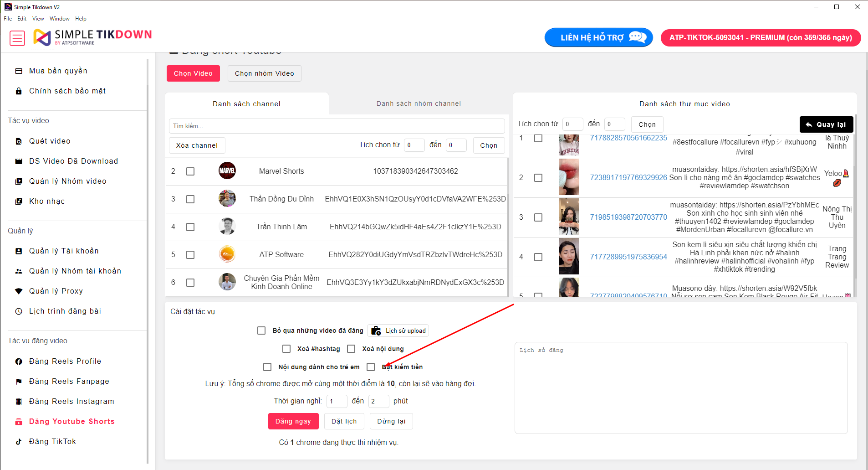The height and width of the screenshot is (470, 868).
Task: Click the Đăng Youtube Shorts icon
Action: pos(19,422)
